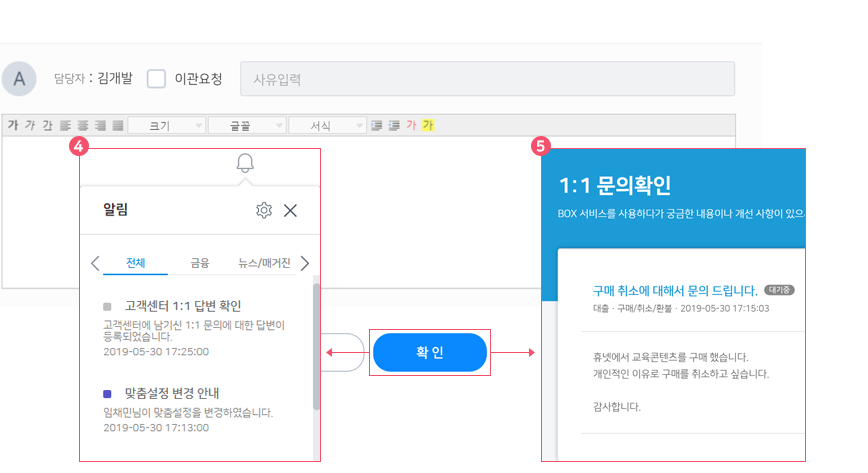
Task: Close the 알림 panel
Action: (290, 210)
